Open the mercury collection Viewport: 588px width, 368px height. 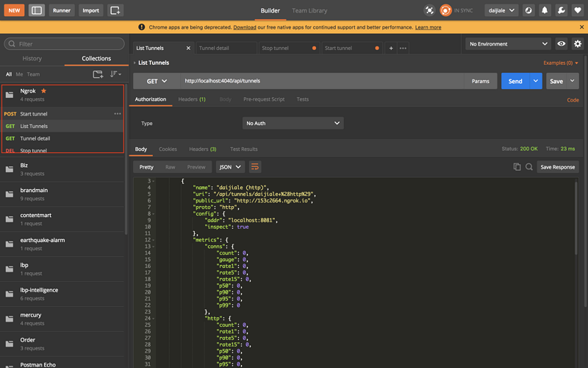(x=62, y=319)
